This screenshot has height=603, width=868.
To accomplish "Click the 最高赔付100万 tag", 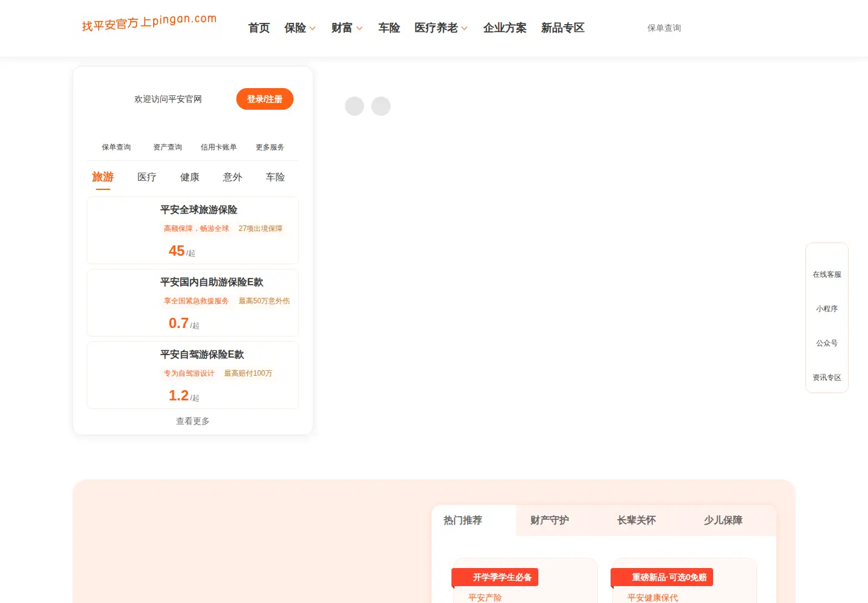I will tap(248, 373).
